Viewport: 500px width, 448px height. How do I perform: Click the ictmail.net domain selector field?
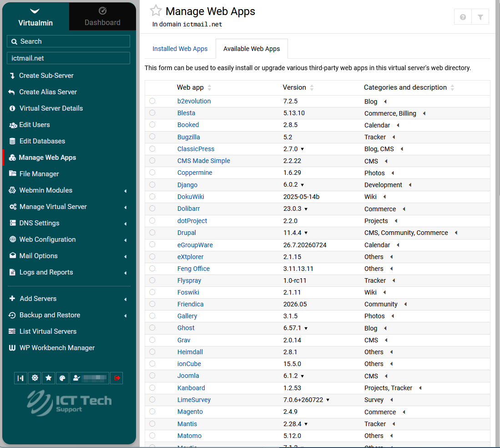(68, 58)
